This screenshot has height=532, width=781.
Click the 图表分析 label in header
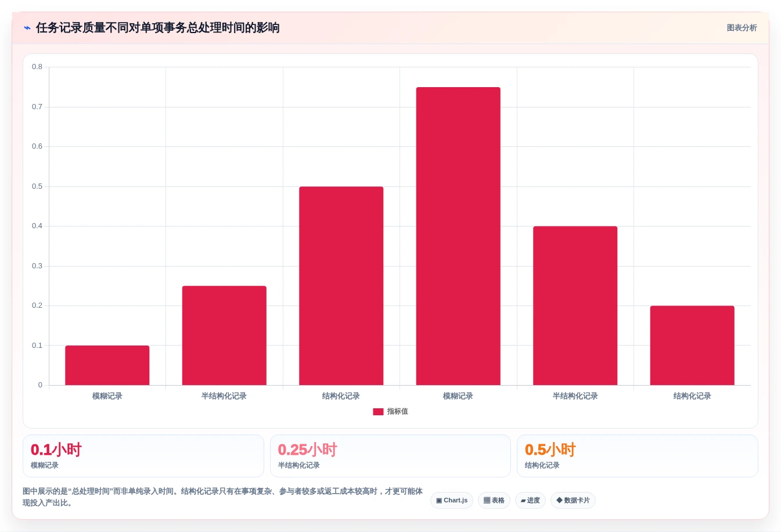point(742,28)
